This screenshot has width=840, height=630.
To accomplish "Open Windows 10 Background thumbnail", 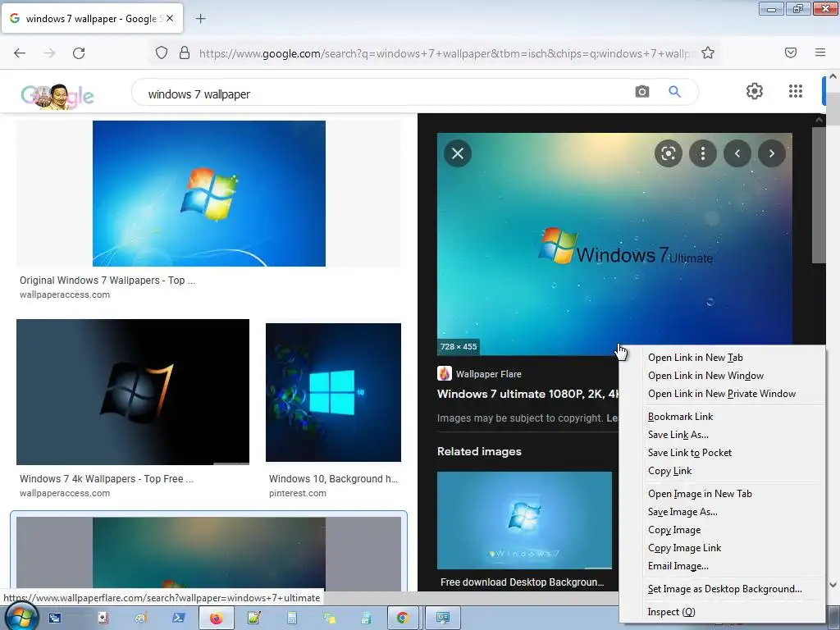I will [333, 392].
